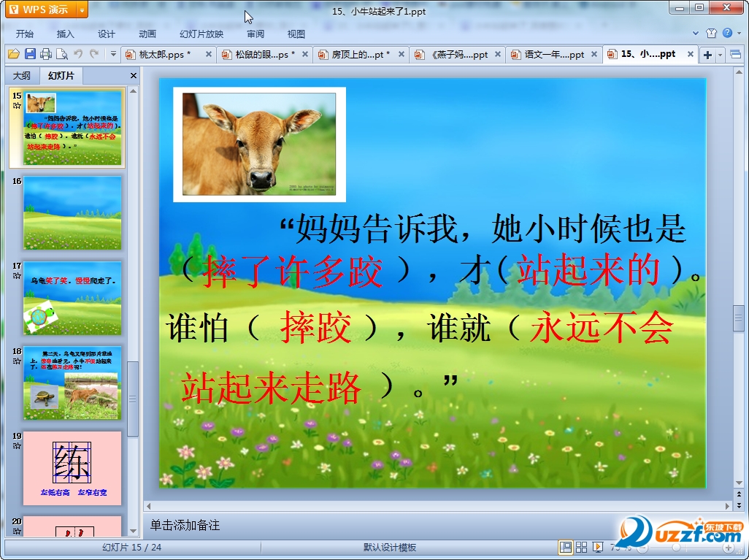Open the dropdown arrow beside the new tab button
This screenshot has height=560, width=749.
720,55
